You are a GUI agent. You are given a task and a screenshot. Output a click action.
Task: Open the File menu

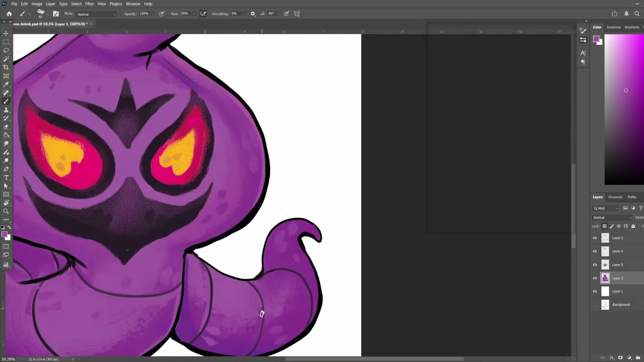point(14,4)
